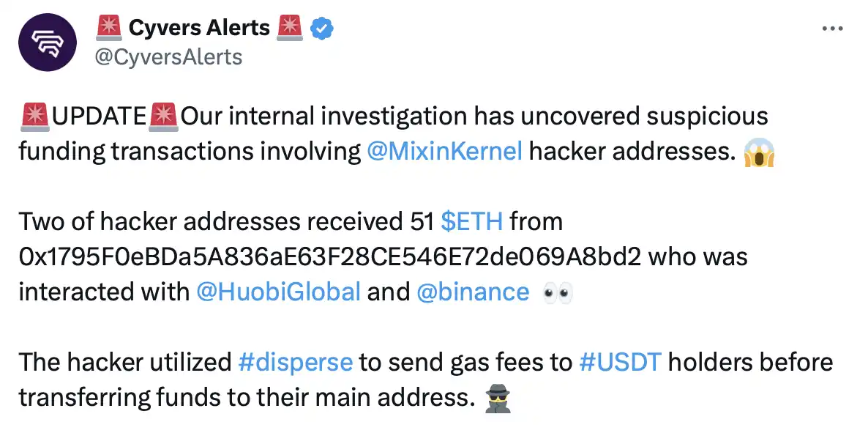Open the @MixinKernel mention
Screen dimensions: 868x444
click(x=444, y=151)
